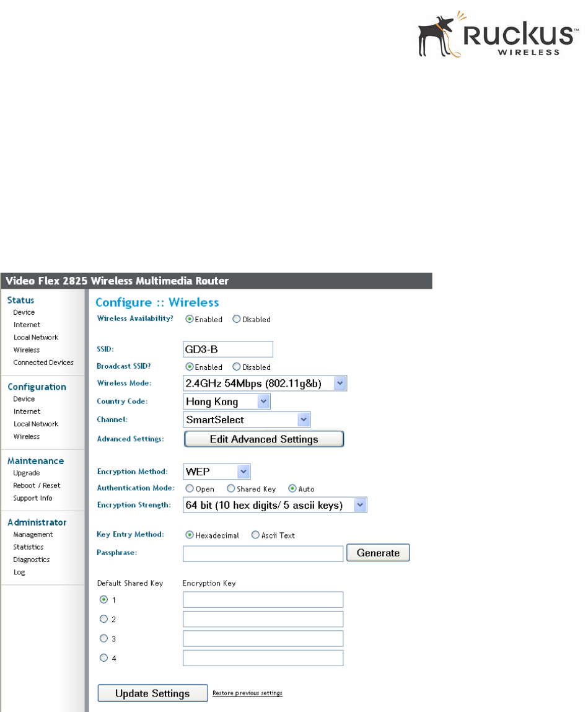
Task: Set Broadcast SSID to Enabled
Action: [x=190, y=366]
